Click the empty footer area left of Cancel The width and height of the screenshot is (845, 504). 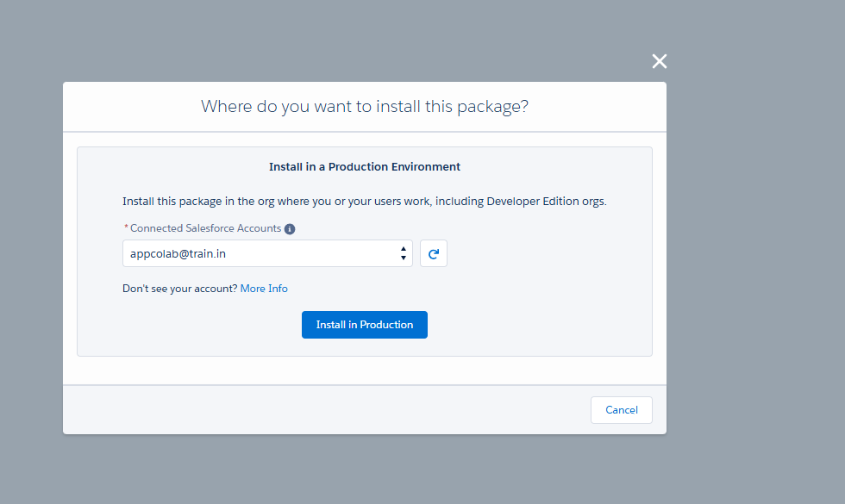[x=328, y=410]
